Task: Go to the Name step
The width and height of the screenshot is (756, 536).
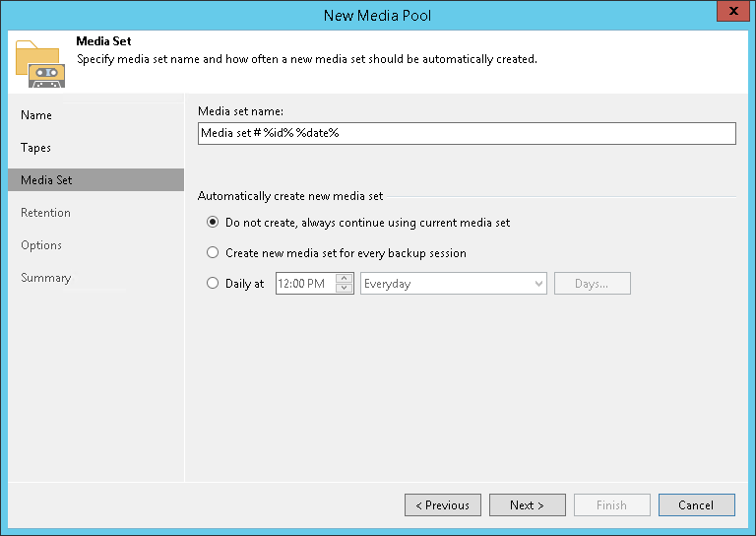Action: [x=36, y=115]
